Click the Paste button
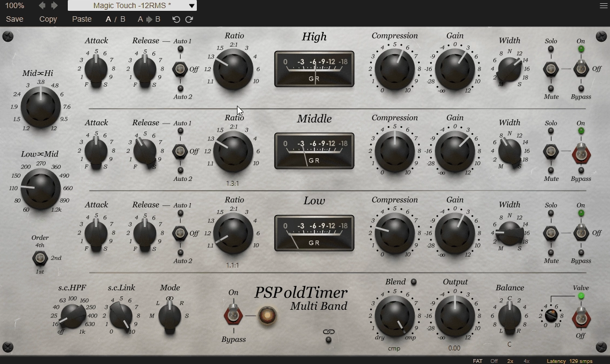Image resolution: width=610 pixels, height=364 pixels. (x=82, y=19)
